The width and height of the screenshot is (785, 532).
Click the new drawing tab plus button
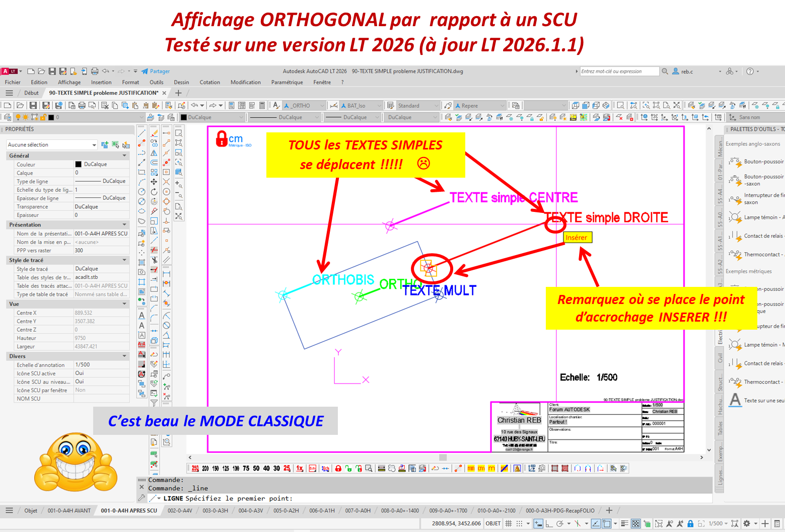tap(178, 93)
